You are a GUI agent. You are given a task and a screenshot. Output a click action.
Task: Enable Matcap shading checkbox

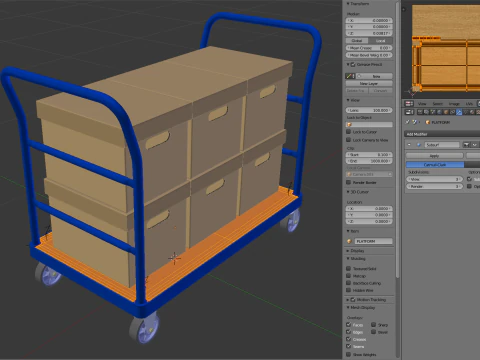tap(349, 276)
